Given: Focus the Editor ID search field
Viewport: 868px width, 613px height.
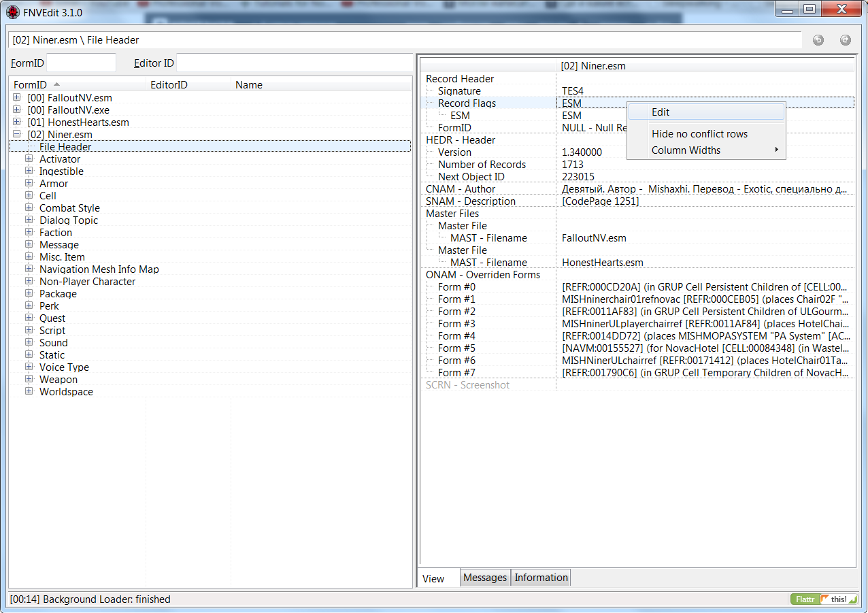Looking at the screenshot, I should point(294,63).
